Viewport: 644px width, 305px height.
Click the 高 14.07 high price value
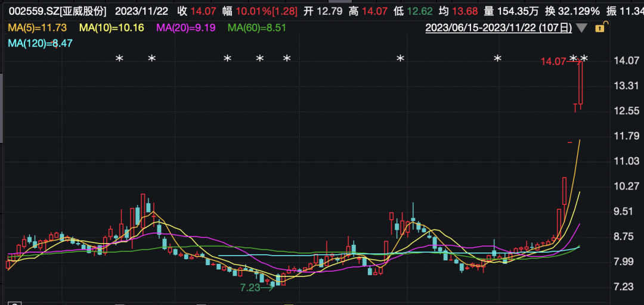click(368, 11)
